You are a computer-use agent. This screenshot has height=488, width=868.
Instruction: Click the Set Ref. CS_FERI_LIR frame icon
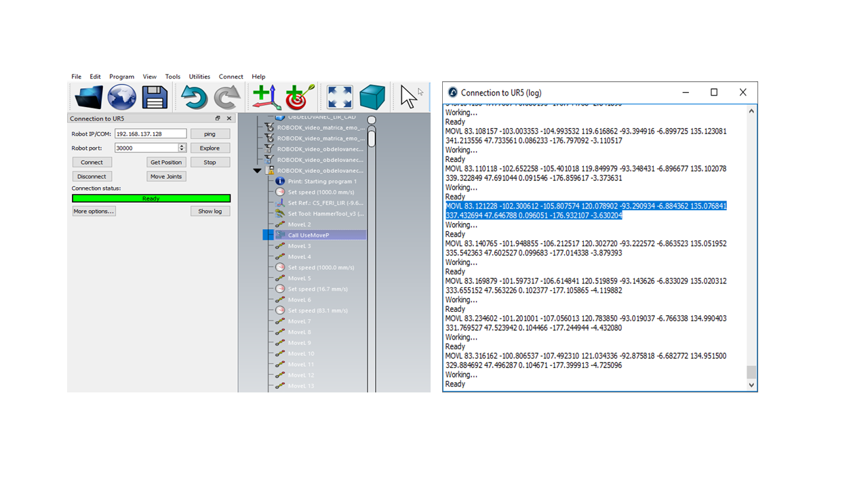click(280, 203)
